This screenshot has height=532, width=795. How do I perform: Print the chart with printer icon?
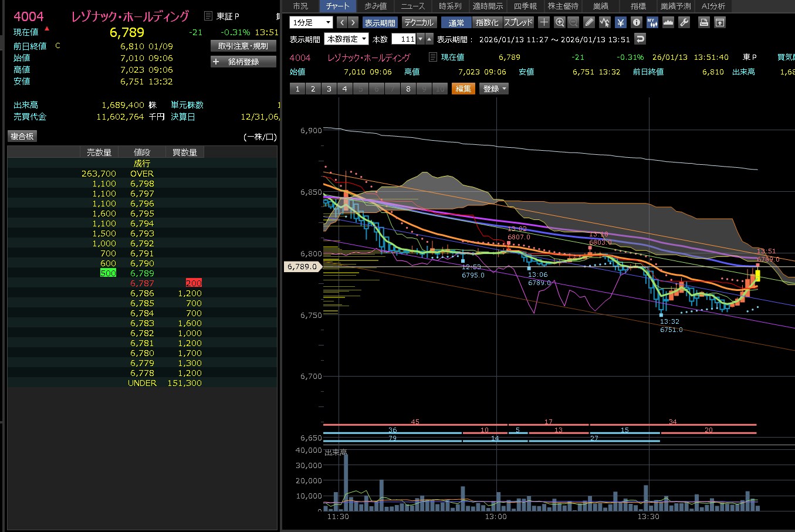click(704, 22)
